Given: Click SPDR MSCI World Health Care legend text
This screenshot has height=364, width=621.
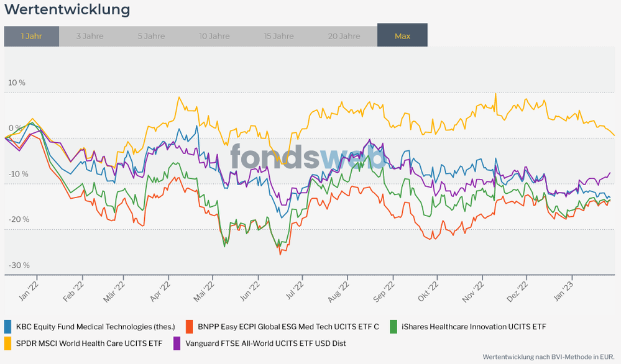Looking at the screenshot, I should (x=88, y=343).
